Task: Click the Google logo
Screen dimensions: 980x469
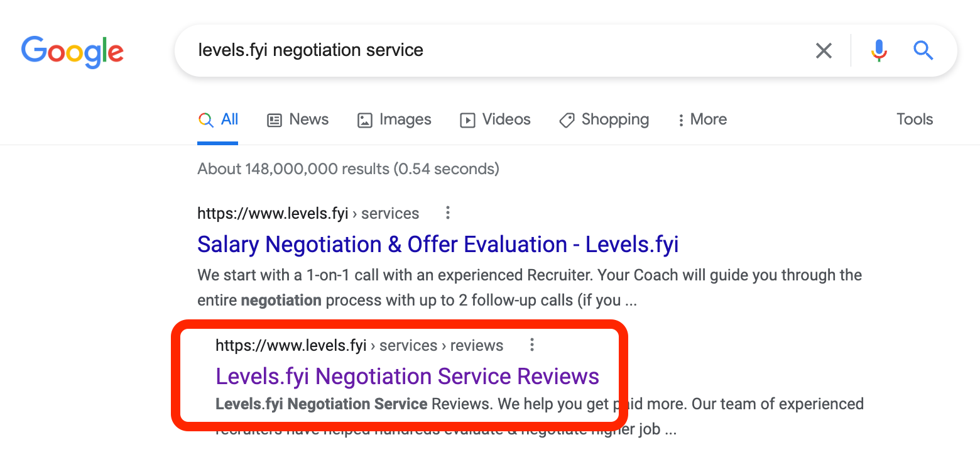Action: [72, 52]
